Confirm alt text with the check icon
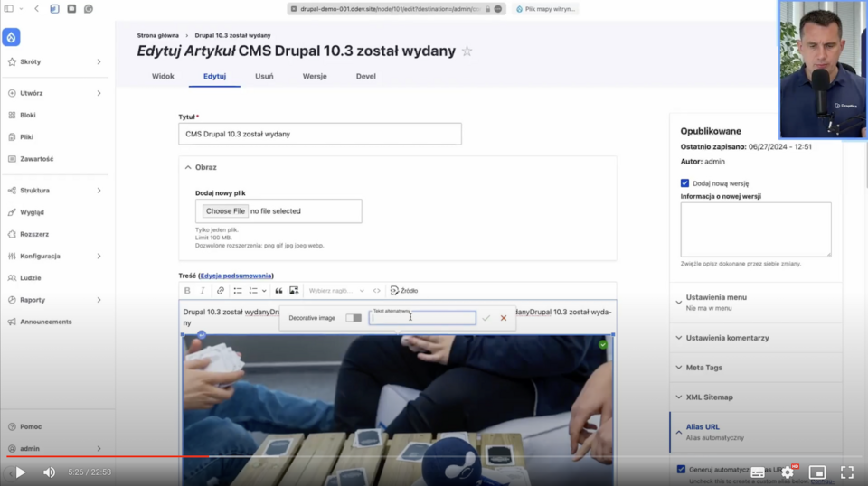Image resolution: width=868 pixels, height=486 pixels. click(x=486, y=318)
